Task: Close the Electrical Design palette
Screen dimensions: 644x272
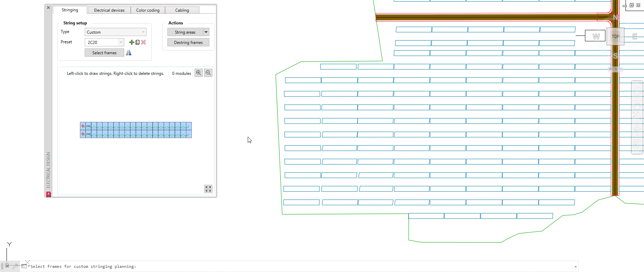Action: (x=48, y=8)
